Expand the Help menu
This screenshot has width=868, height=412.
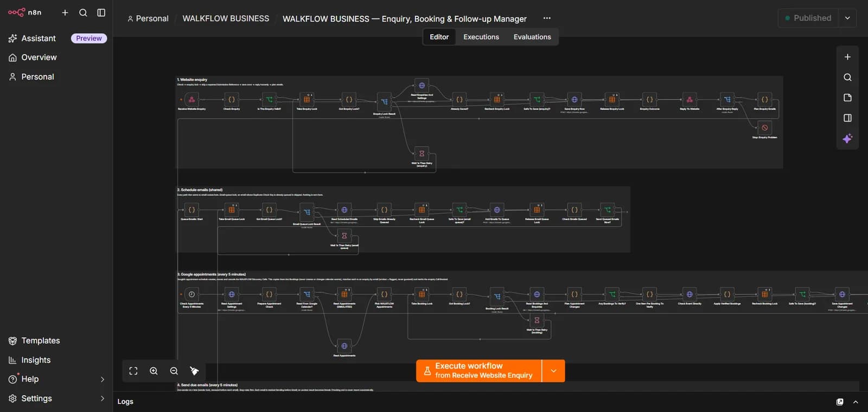click(x=56, y=379)
